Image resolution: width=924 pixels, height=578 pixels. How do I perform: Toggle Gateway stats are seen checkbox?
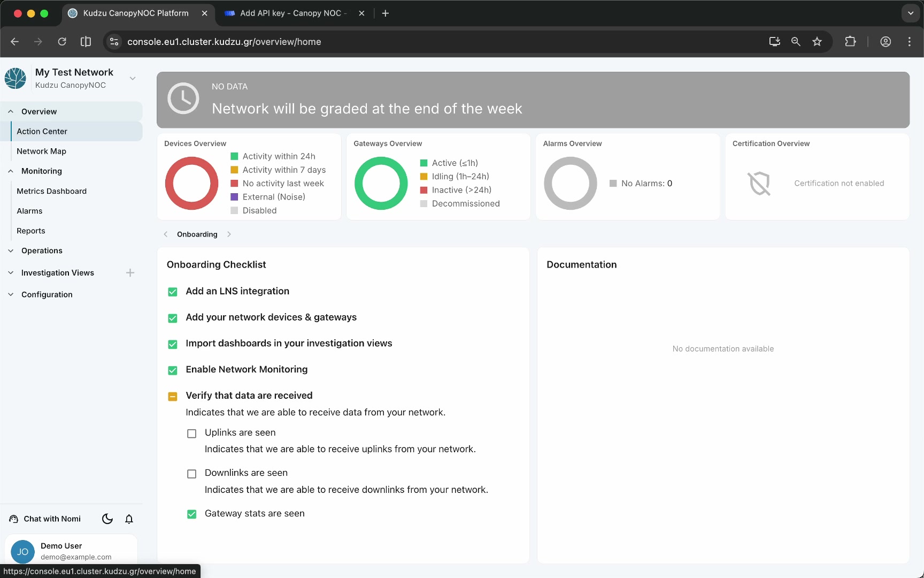(192, 514)
